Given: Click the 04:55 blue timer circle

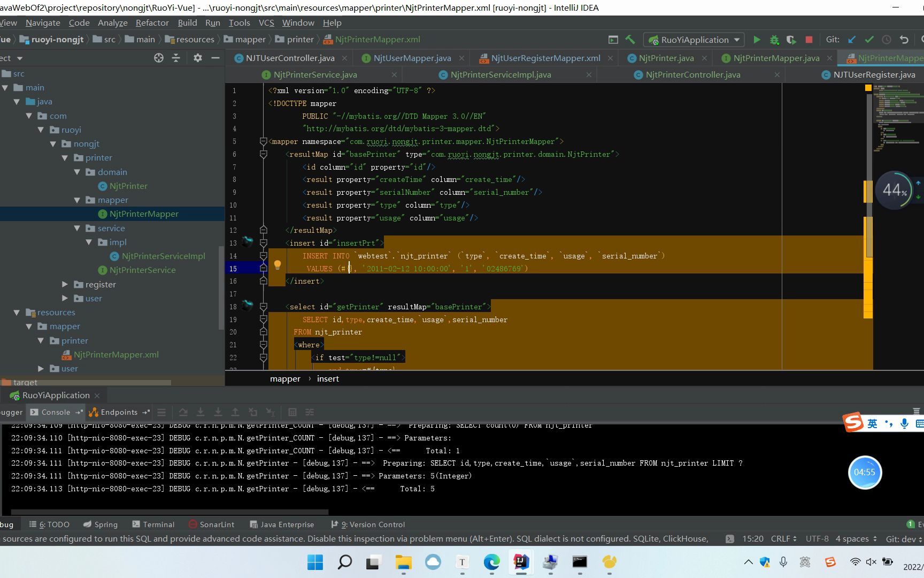Looking at the screenshot, I should point(864,472).
